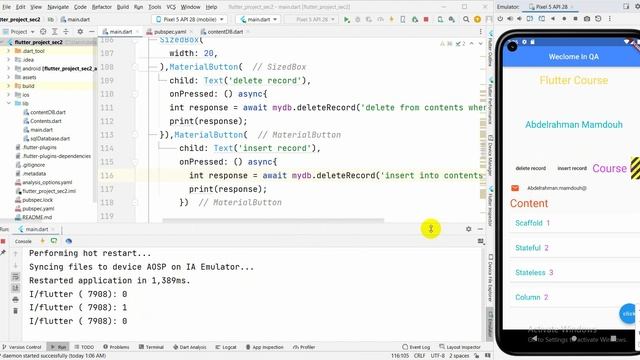Click the emulator volume up icon

[x=510, y=19]
